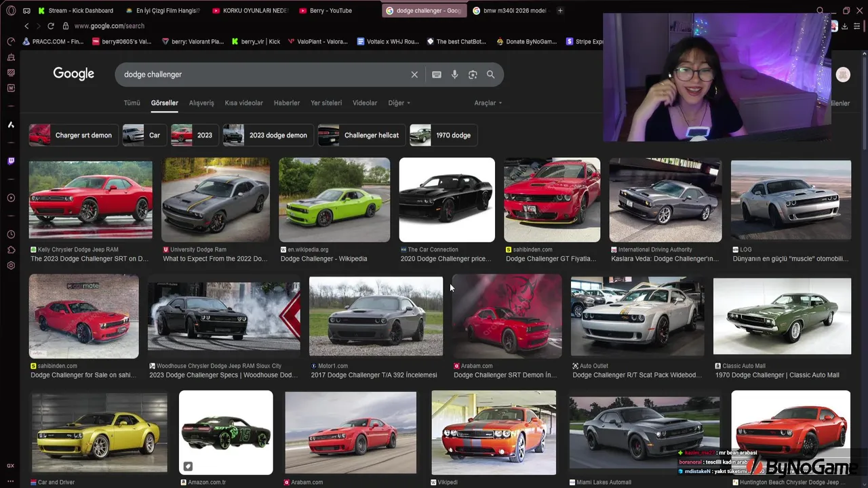
Task: Filter by 2023 dodge demon chip
Action: coord(269,135)
